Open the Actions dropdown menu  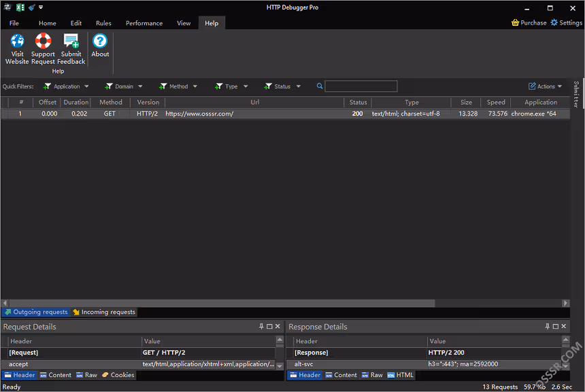[545, 86]
